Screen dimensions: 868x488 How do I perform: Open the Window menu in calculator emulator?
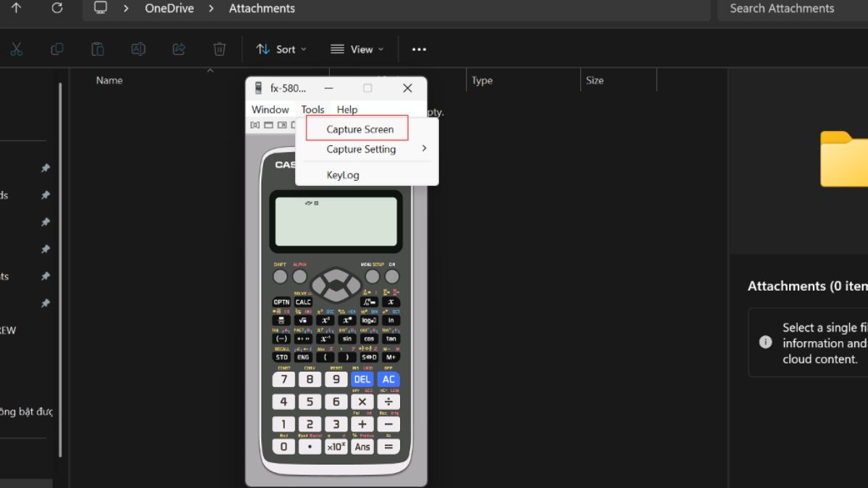[x=271, y=110]
